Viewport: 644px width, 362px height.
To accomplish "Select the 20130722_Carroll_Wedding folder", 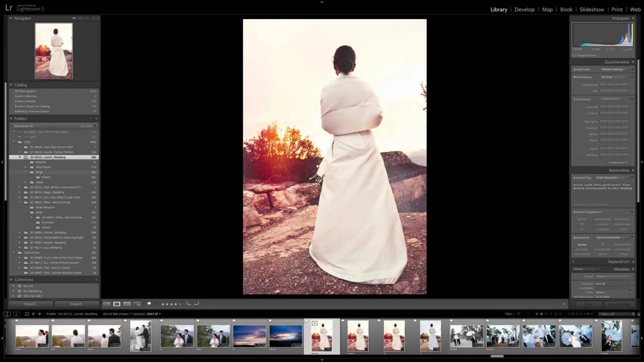I will coord(54,157).
